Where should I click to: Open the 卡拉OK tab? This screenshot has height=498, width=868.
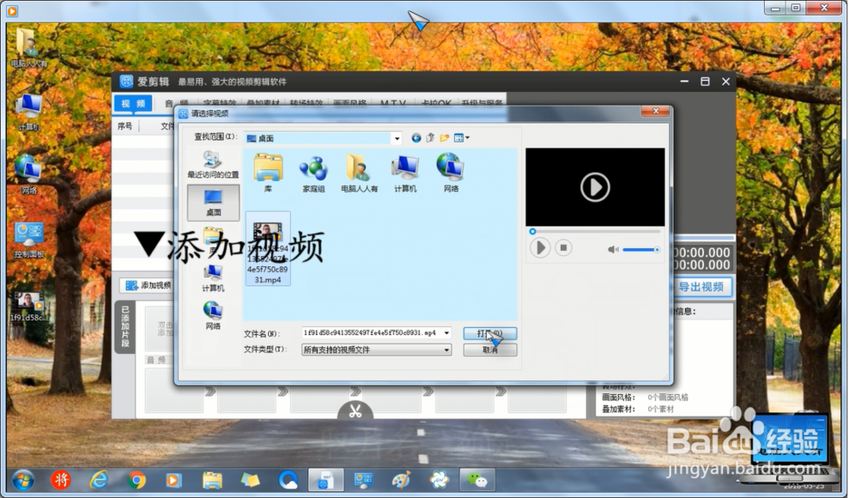point(436,103)
